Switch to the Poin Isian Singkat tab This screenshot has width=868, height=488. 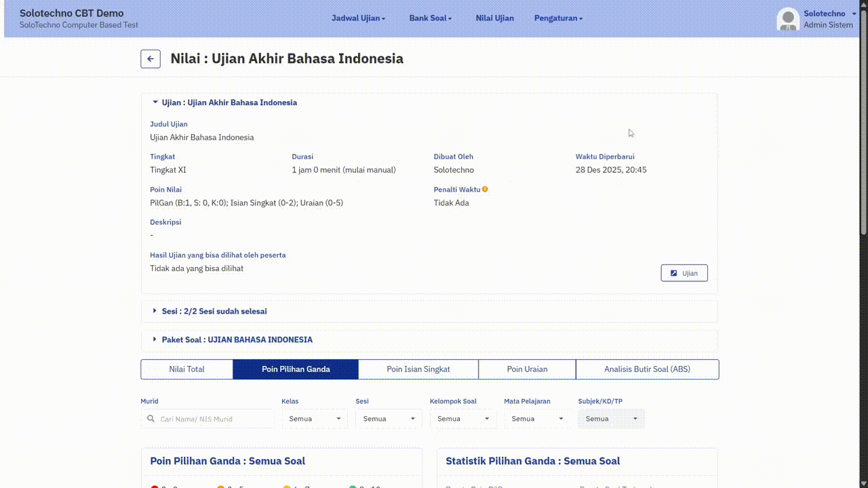[418, 369]
